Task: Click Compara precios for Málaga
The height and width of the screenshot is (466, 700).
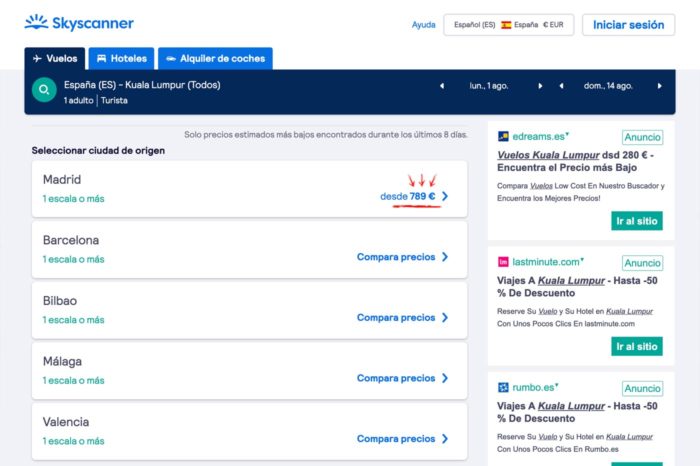Action: coord(396,378)
